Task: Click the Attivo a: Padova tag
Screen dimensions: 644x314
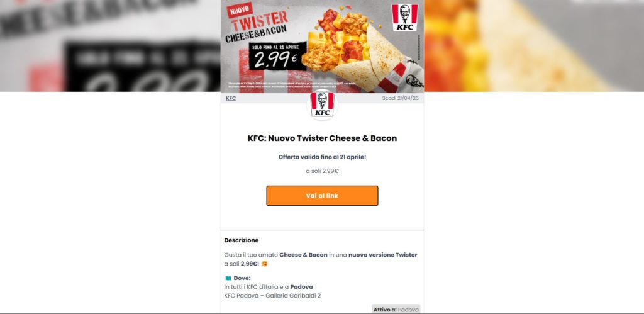Action: coord(396,310)
